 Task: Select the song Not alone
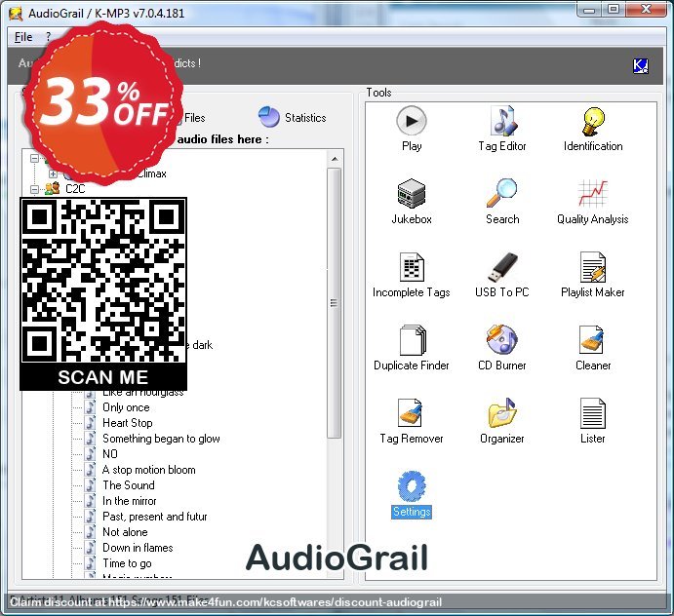click(125, 532)
